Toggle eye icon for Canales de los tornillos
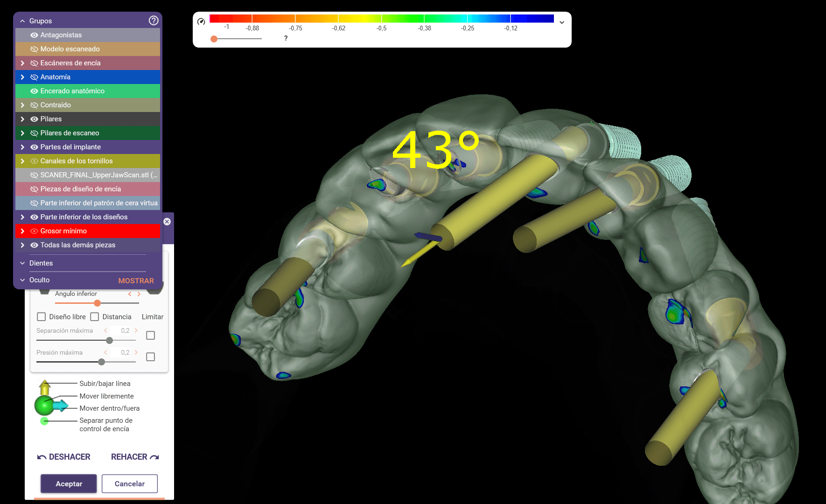 tap(34, 161)
